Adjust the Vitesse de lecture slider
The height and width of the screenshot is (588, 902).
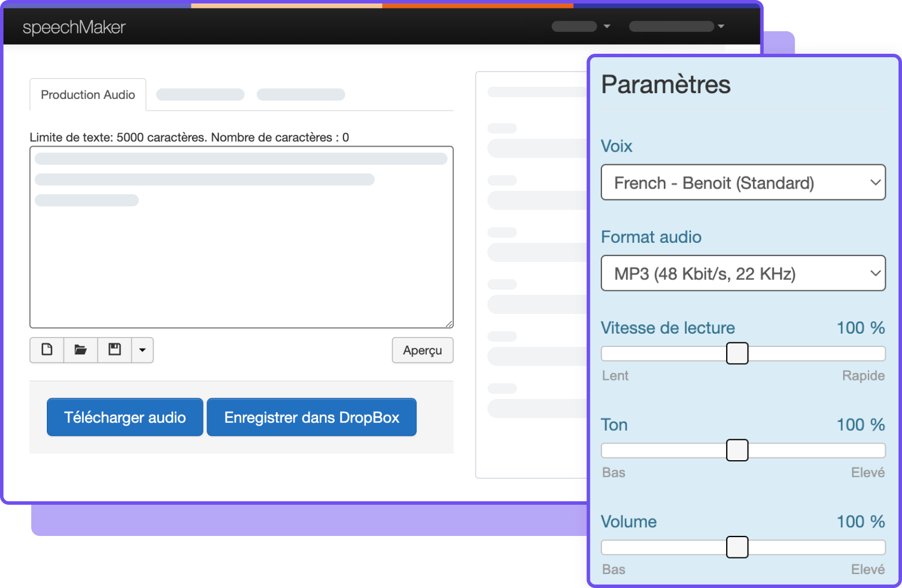click(737, 353)
